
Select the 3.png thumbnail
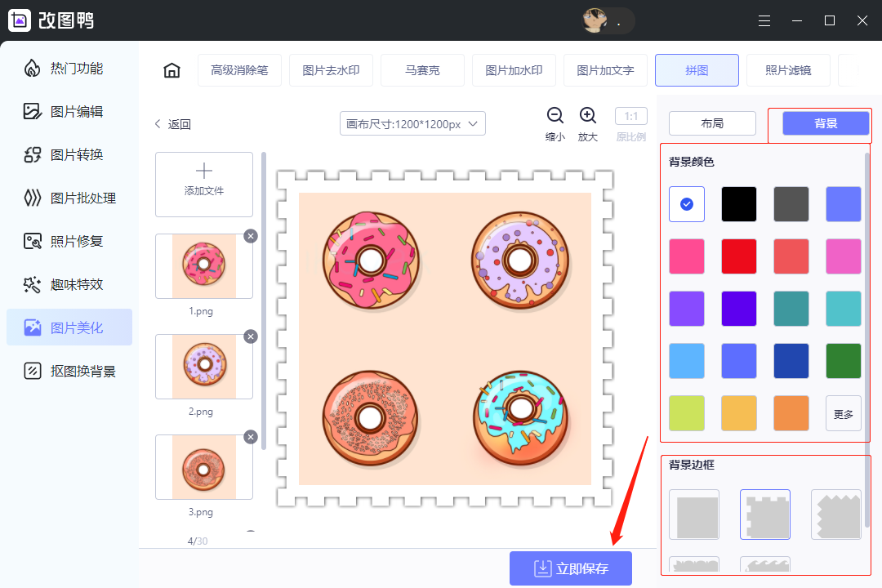(x=203, y=466)
